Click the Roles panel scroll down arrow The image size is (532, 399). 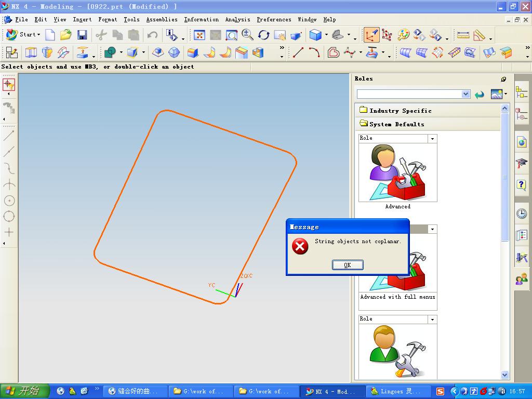(504, 375)
